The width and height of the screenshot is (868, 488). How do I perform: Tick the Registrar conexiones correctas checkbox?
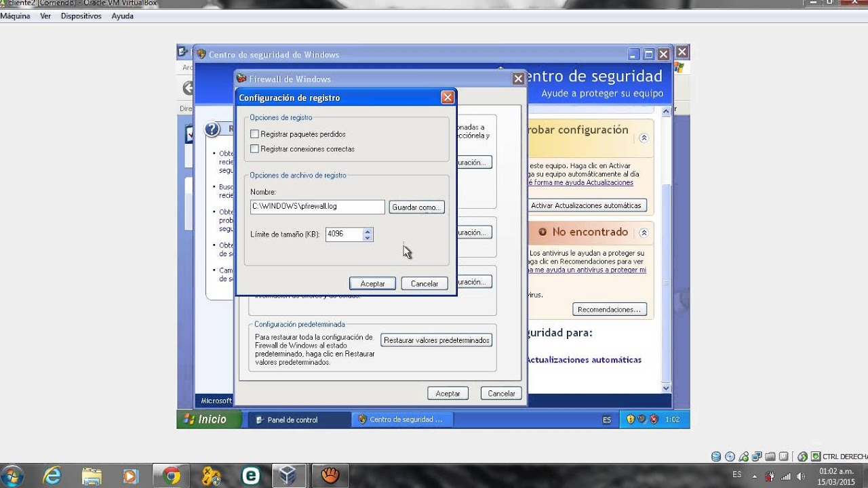[x=254, y=149]
